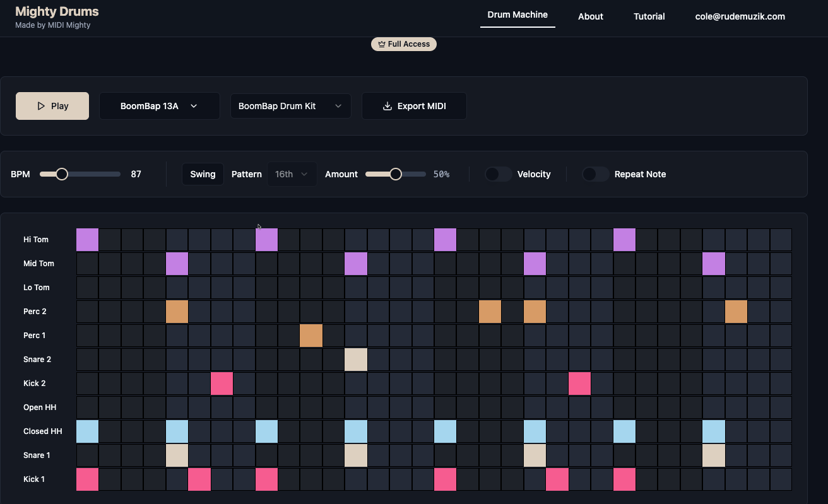Enable the Velocity switch
Image resolution: width=828 pixels, height=504 pixels.
498,174
